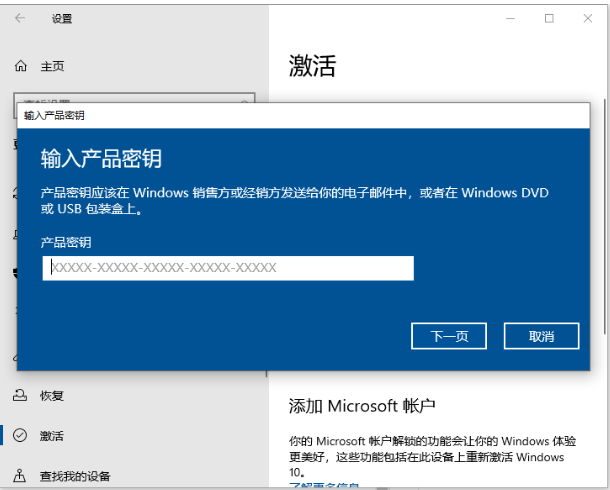The height and width of the screenshot is (490, 610).
Task: Open the 查找我的设备 icon
Action: (21, 475)
